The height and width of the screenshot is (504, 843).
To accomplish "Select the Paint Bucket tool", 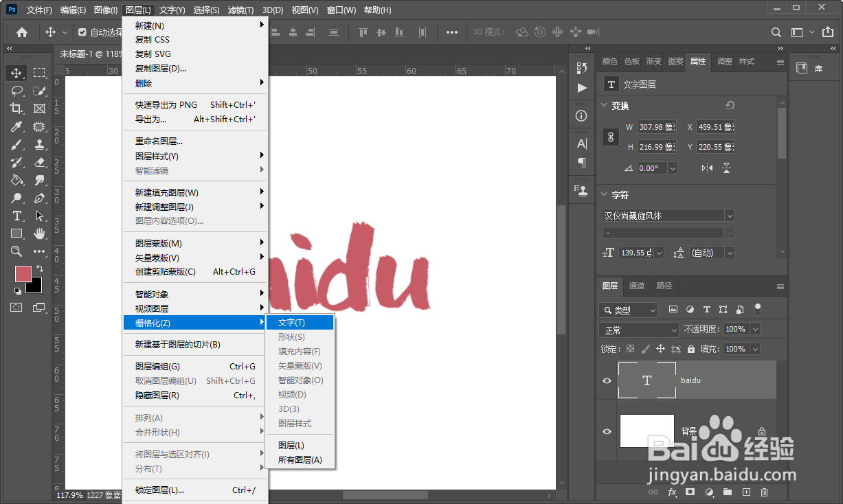I will pos(17,180).
